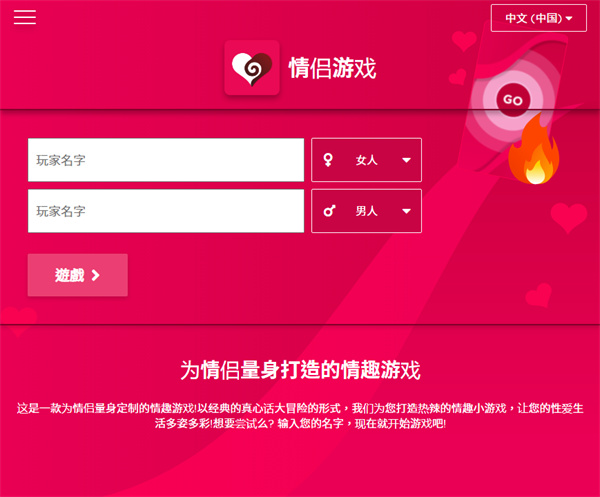Viewport: 600px width, 497px height.
Task: Click the orange flame icon
Action: click(x=533, y=149)
